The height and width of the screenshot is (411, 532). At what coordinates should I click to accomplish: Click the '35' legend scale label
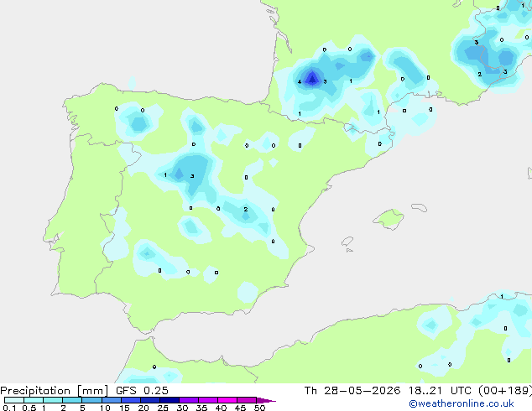click(201, 408)
